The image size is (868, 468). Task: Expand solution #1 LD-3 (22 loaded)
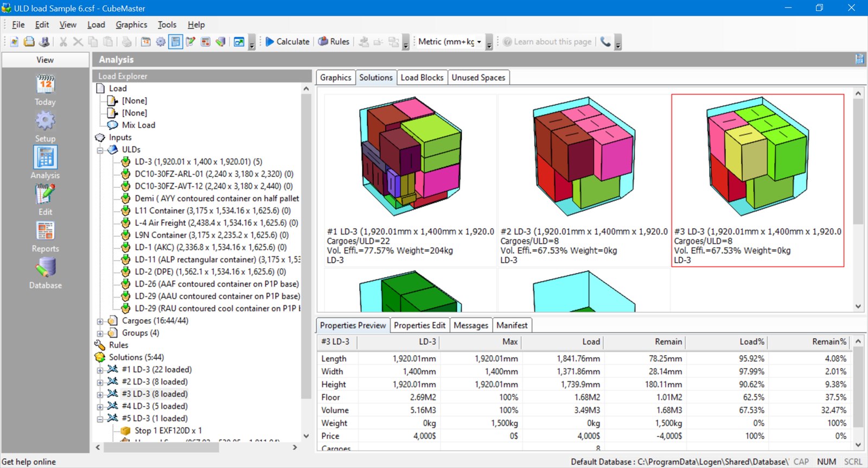tap(100, 370)
